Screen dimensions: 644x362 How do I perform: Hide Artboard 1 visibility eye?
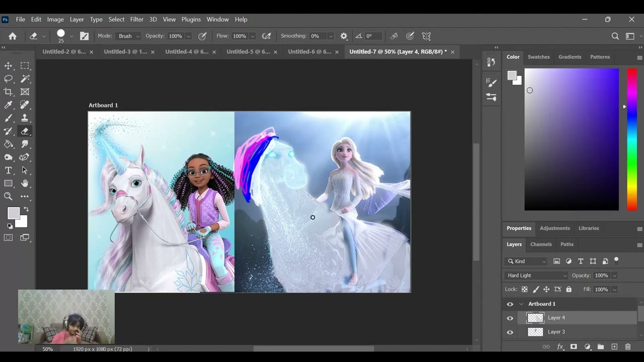[x=510, y=304]
